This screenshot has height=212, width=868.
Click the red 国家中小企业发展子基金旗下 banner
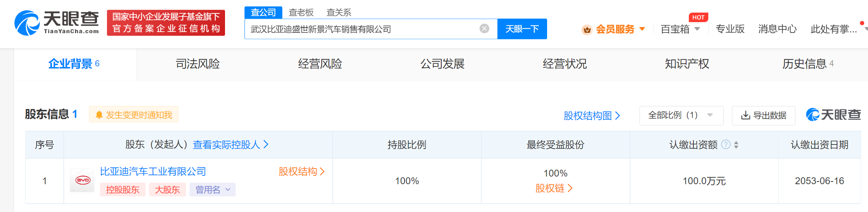pos(166,23)
